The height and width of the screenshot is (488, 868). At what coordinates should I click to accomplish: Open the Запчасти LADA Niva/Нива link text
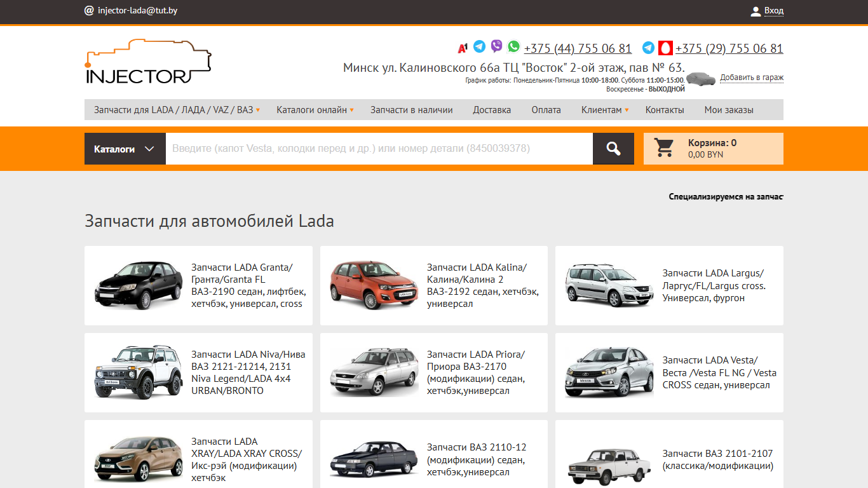(x=248, y=372)
